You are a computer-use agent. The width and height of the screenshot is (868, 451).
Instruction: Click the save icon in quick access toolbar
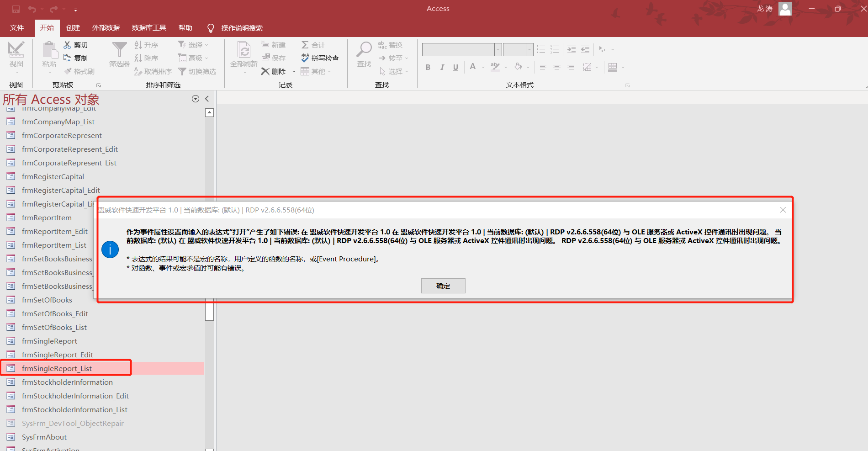pyautogui.click(x=16, y=9)
